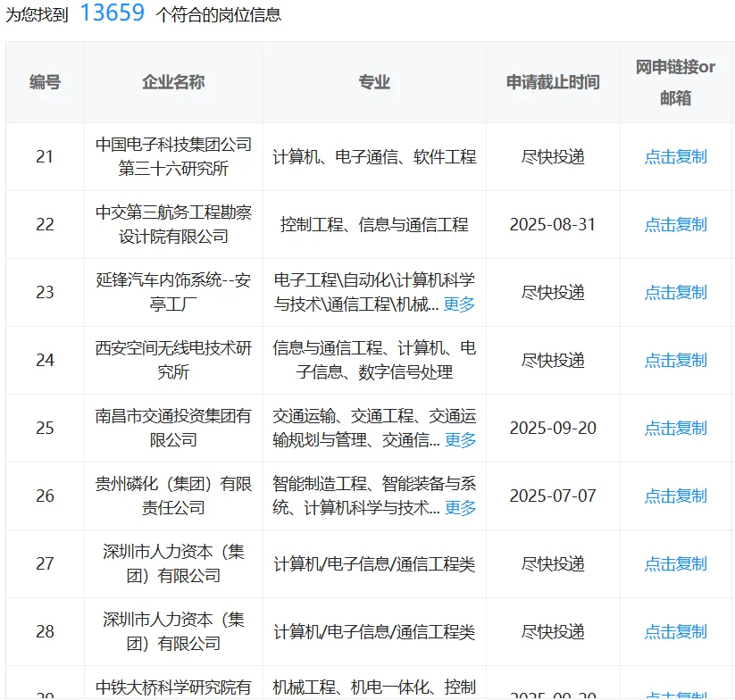Click the 13659 results count

(112, 12)
